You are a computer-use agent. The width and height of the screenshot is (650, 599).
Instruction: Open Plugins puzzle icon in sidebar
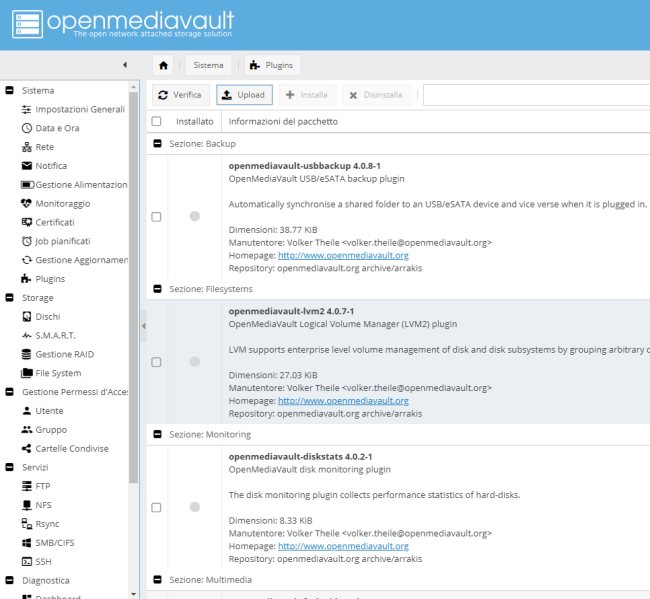pos(26,279)
